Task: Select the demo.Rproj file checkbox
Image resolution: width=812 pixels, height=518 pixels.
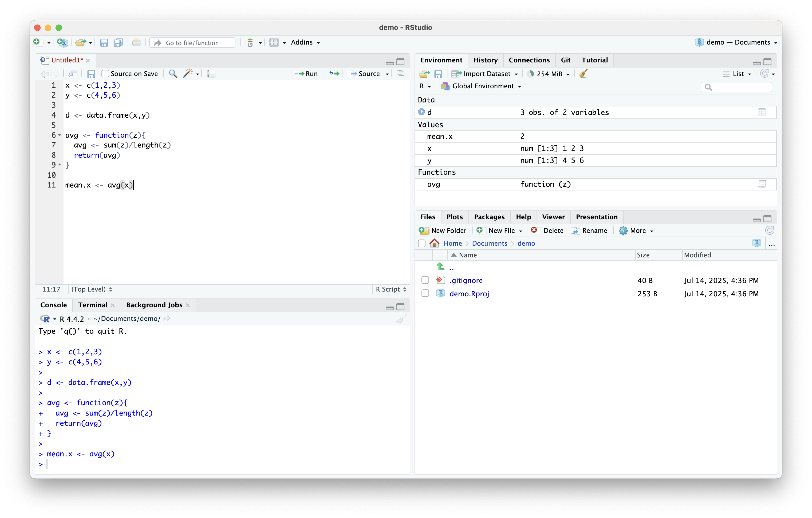Action: click(x=425, y=293)
